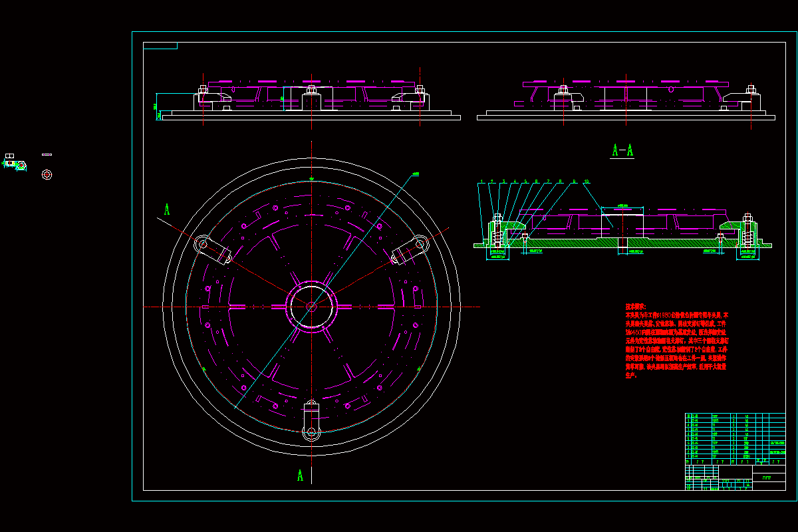This screenshot has height=532, width=798.
Task: Click part balloon number 5 in section view
Action: (525, 181)
